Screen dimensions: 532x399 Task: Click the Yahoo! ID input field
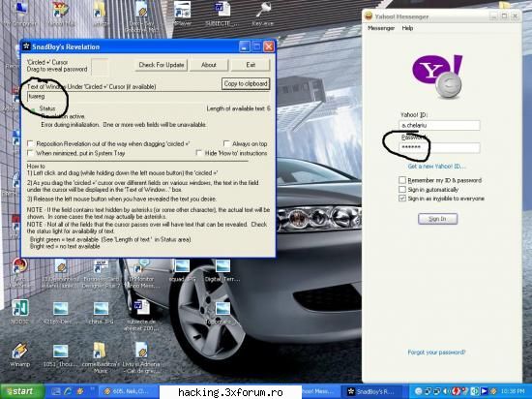tap(439, 125)
